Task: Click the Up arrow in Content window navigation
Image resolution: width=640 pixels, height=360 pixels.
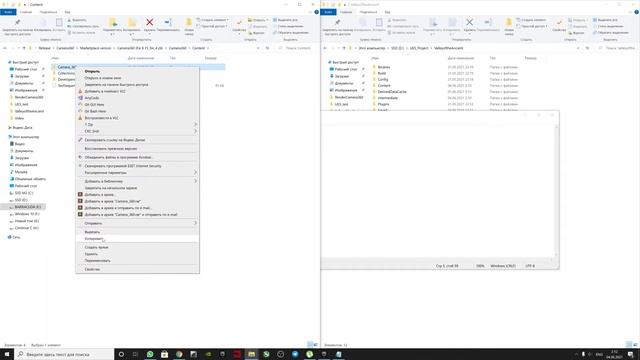Action: (24, 48)
